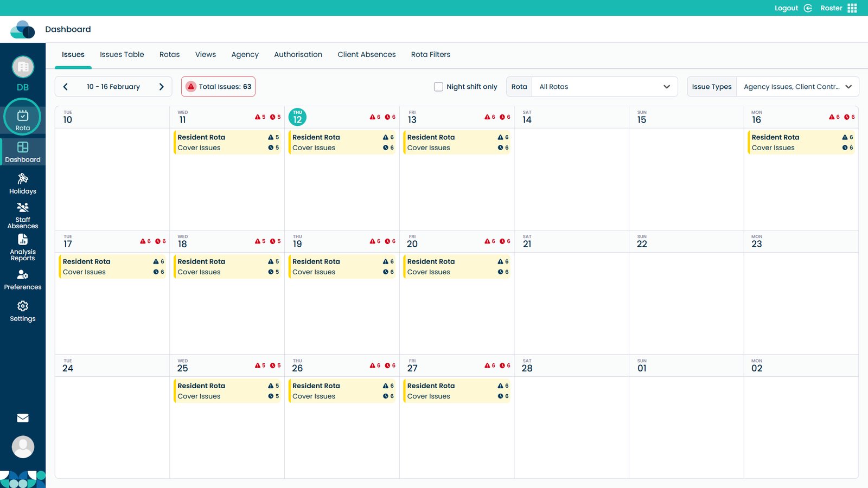
Task: Switch to the Issues Table tab
Action: 122,55
